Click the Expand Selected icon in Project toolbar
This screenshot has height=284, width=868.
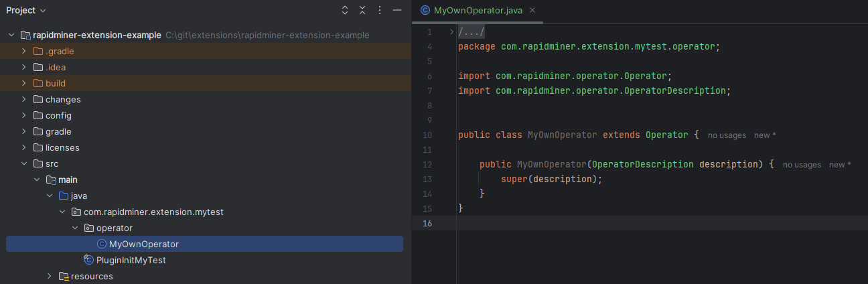tap(345, 11)
